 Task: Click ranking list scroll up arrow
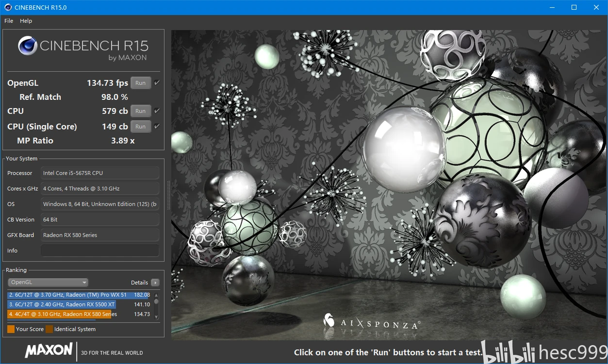point(156,295)
